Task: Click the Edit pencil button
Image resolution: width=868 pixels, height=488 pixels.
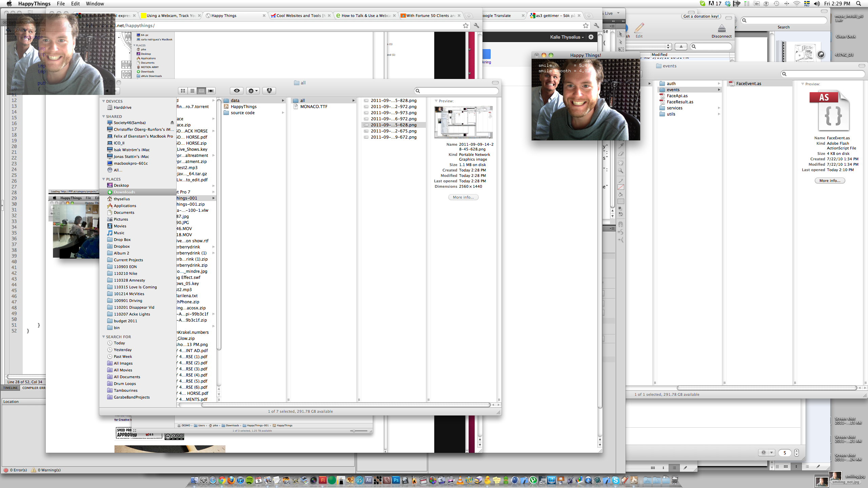Action: pos(639,30)
